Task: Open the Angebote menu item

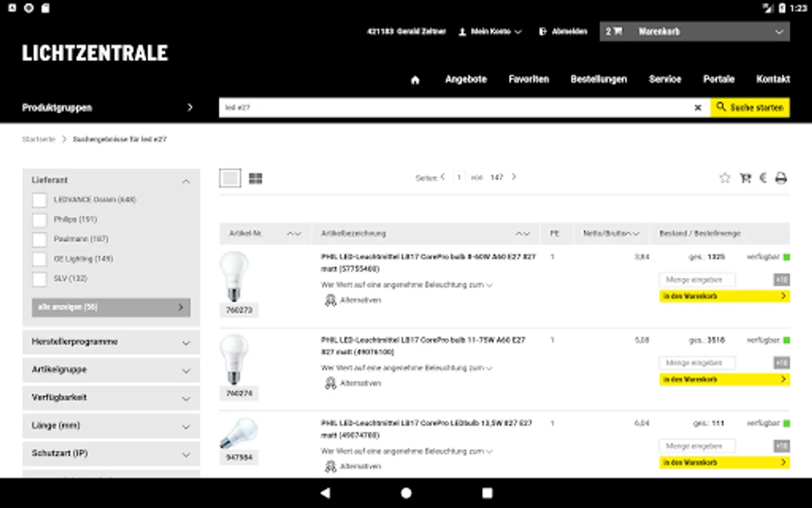Action: coord(466,80)
